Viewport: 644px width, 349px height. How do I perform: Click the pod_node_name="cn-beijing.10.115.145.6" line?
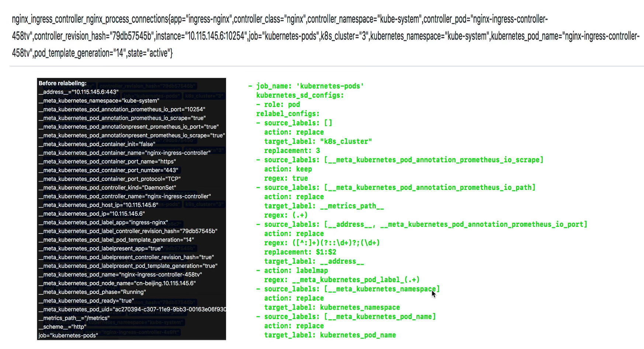[x=117, y=283]
